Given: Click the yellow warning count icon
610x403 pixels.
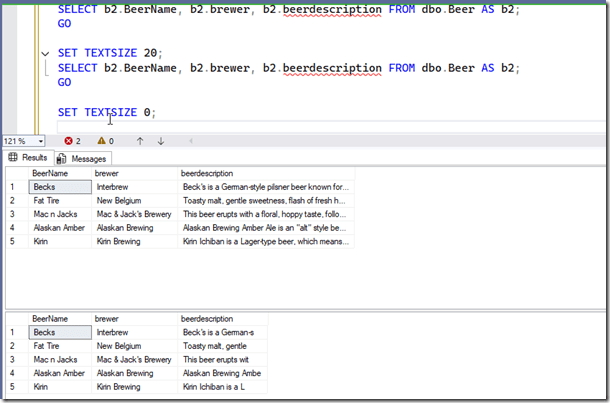Looking at the screenshot, I should (102, 141).
